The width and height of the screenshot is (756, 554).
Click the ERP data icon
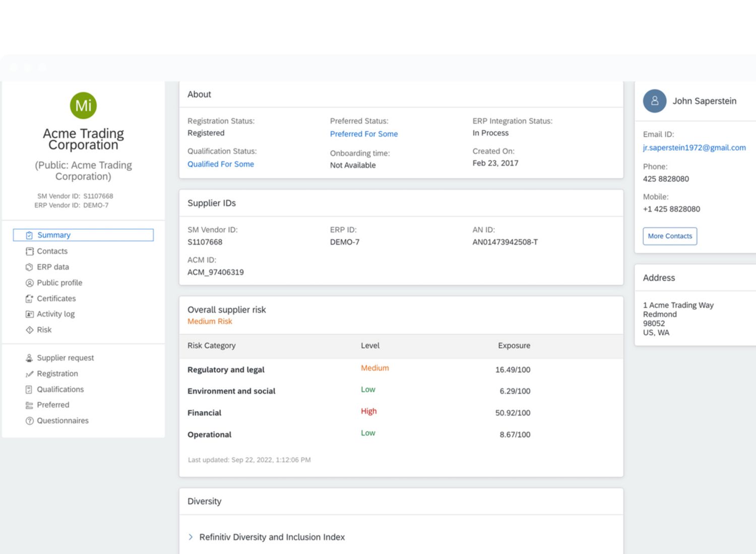click(x=29, y=267)
